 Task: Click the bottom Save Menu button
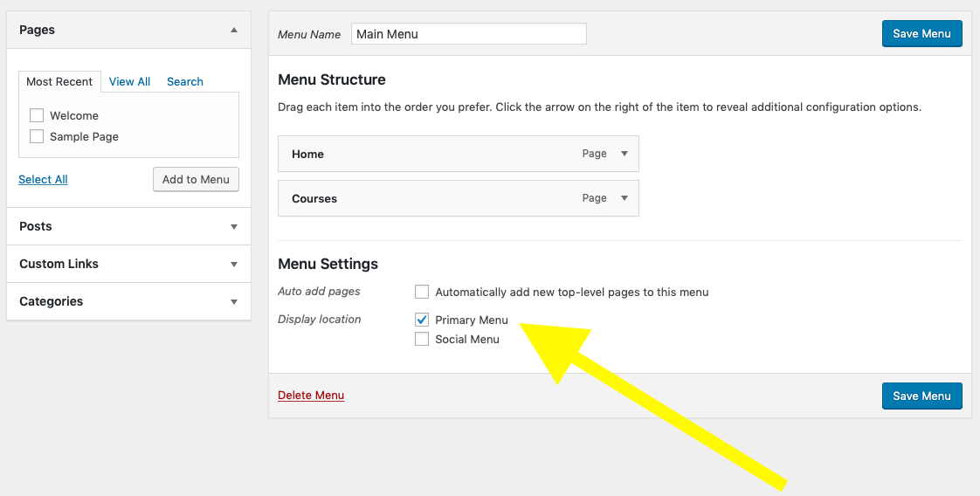[x=921, y=396]
